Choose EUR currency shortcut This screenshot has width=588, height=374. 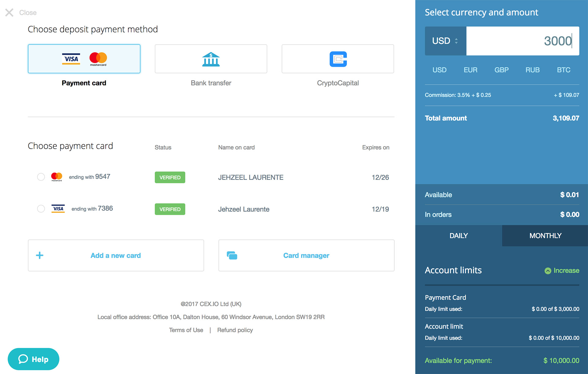[470, 70]
